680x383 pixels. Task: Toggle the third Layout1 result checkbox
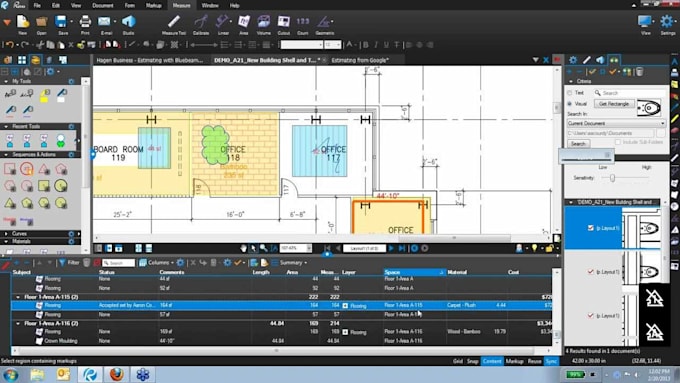coord(590,315)
